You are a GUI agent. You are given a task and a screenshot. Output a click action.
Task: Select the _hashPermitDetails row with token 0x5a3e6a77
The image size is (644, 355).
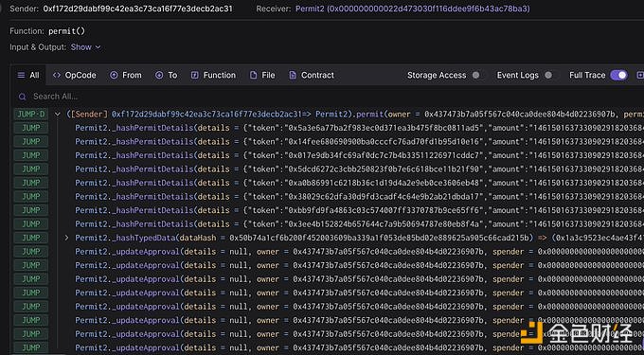click(359, 128)
